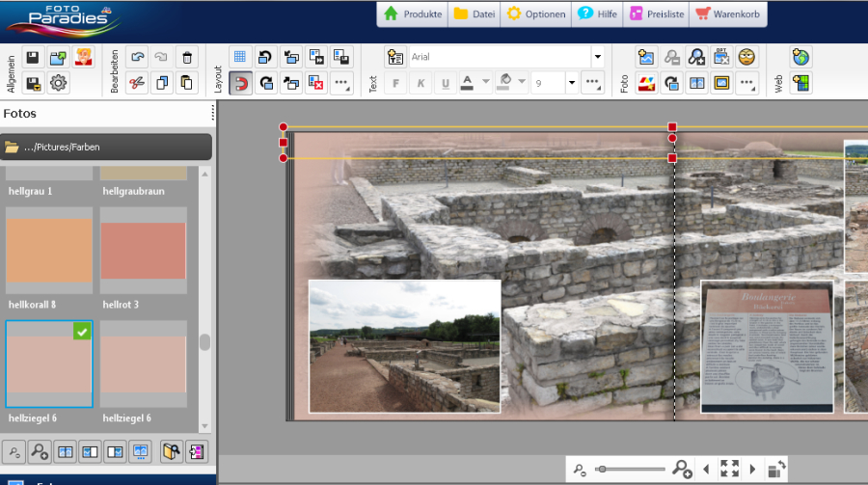Click the undo arrow icon
This screenshot has width=868, height=485.
(x=137, y=58)
